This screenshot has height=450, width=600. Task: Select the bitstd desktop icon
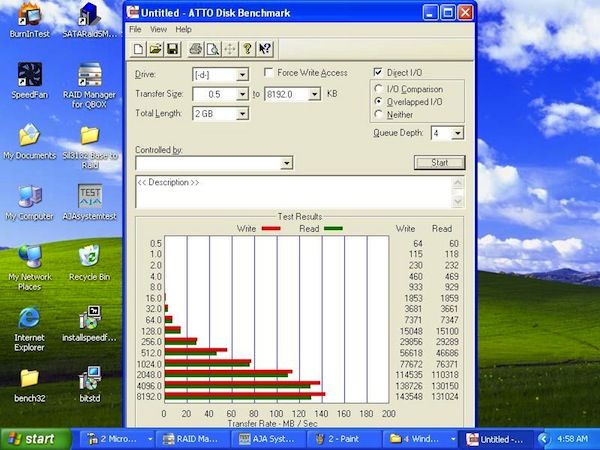[x=90, y=385]
